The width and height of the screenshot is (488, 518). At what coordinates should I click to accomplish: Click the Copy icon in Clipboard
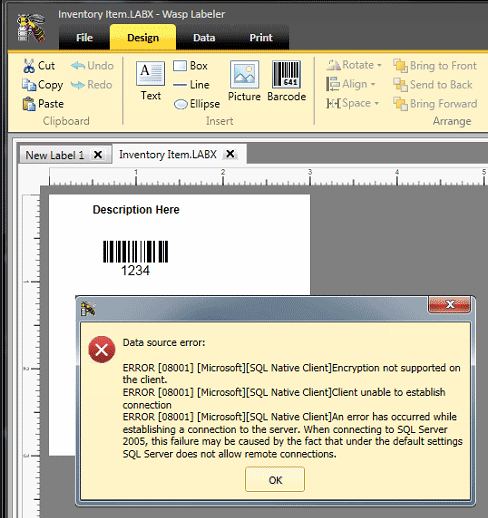click(29, 85)
